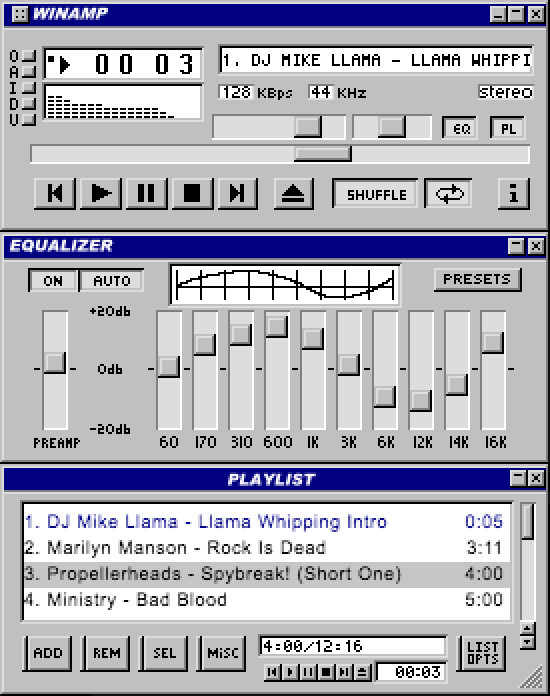
Task: Toggle windowshade mode on Equalizer title bar
Action: pos(516,246)
